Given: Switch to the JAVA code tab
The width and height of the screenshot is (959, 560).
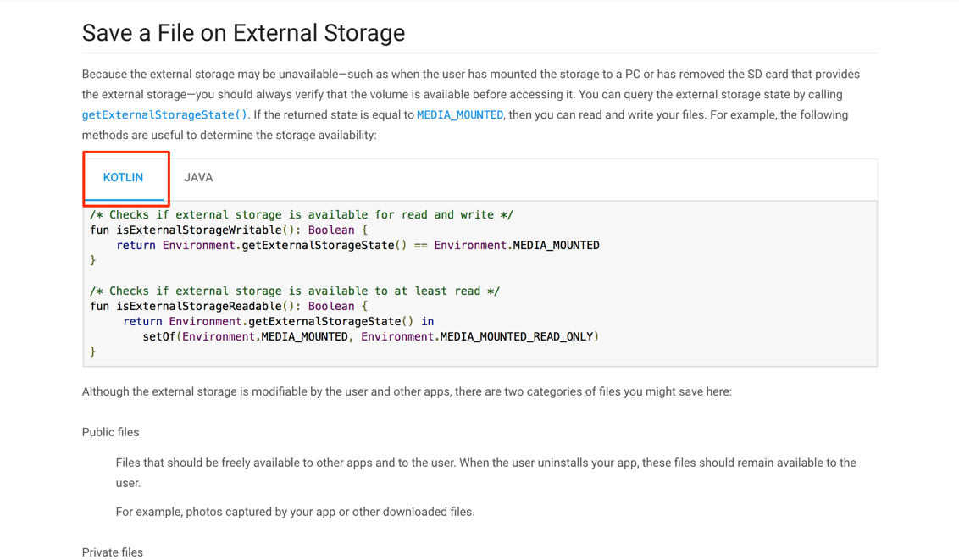Looking at the screenshot, I should [x=198, y=178].
